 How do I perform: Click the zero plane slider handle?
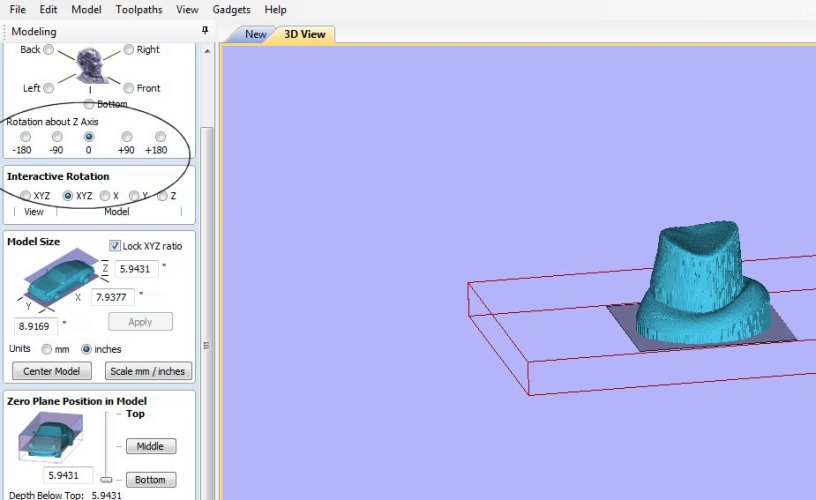point(106,479)
